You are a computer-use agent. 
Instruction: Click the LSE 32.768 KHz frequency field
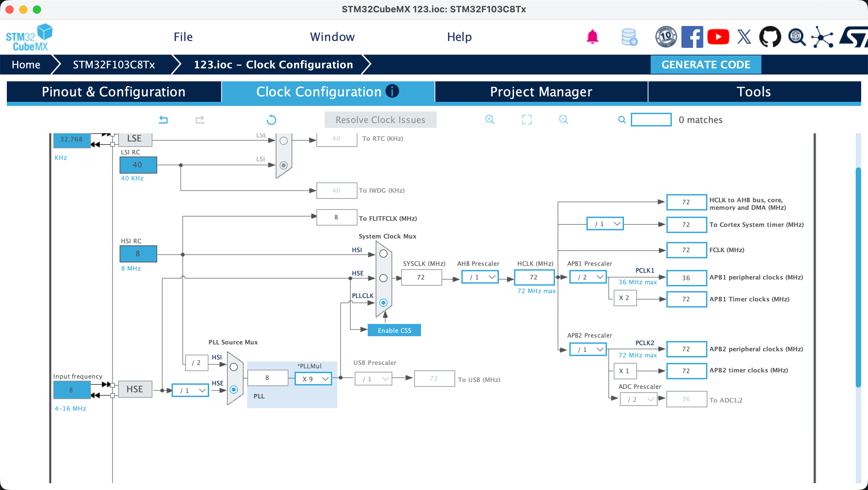coord(72,140)
